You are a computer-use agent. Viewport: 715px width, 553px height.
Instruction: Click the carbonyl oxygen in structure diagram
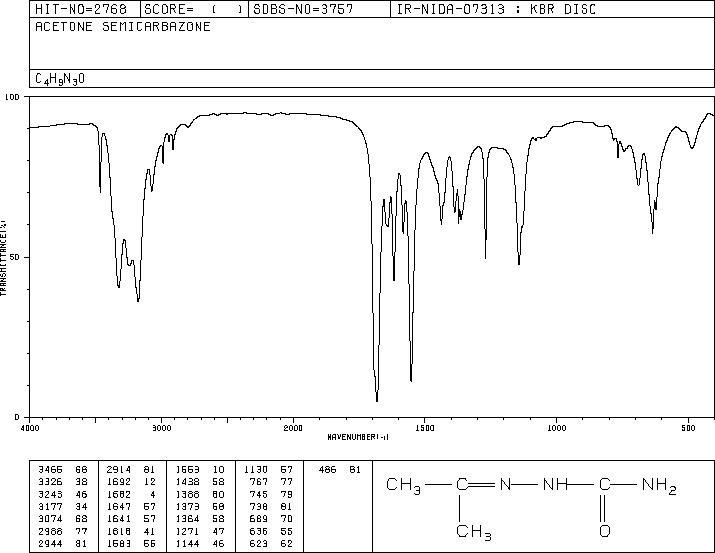click(x=605, y=531)
